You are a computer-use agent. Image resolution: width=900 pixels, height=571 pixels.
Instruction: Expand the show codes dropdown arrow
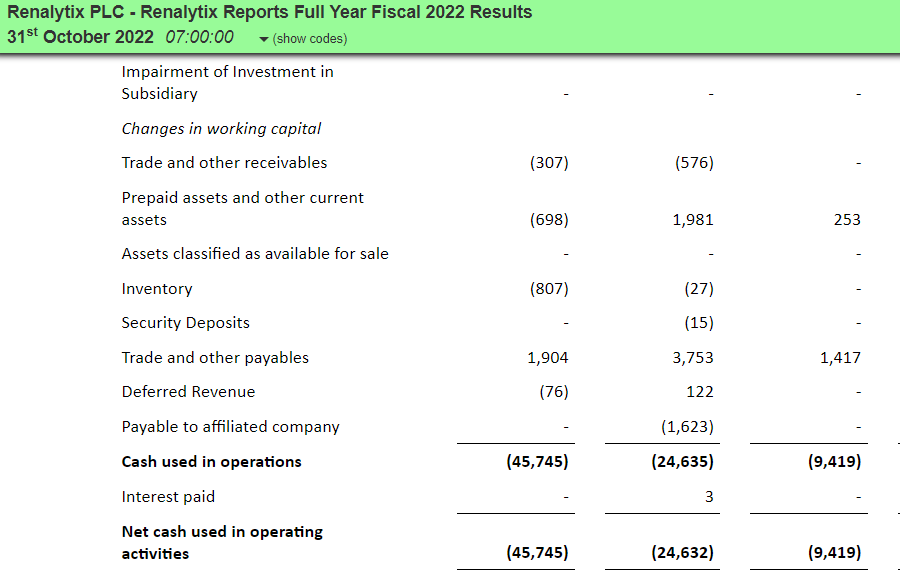pos(264,39)
